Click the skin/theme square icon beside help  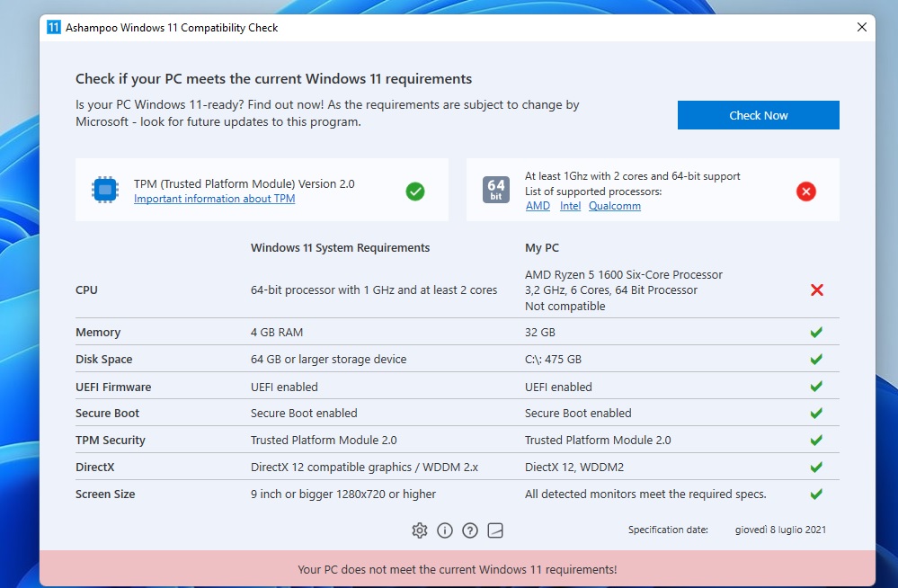point(495,530)
